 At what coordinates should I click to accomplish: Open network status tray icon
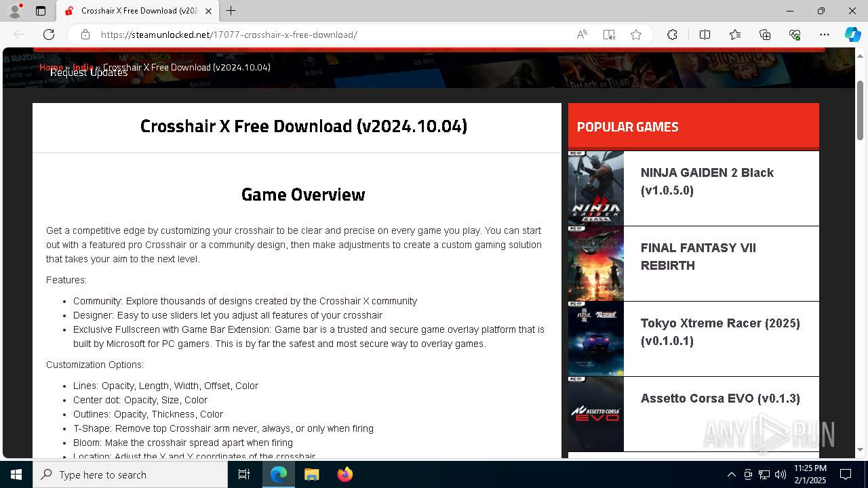click(x=764, y=474)
